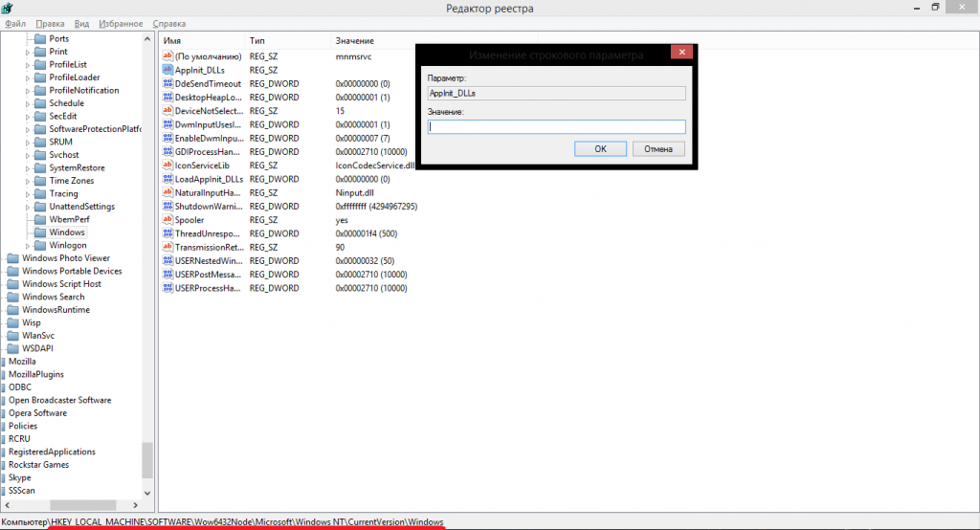Expand the Print key node

[x=28, y=52]
